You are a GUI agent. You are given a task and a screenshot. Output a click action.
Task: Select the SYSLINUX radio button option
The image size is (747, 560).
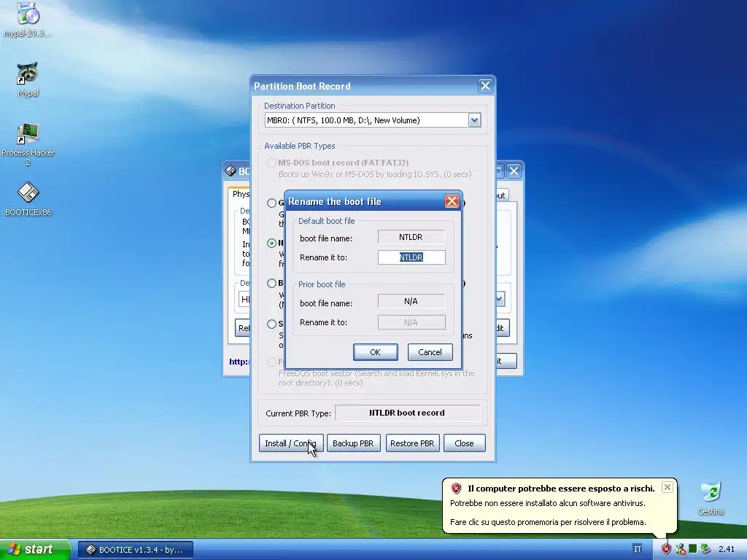tap(271, 324)
